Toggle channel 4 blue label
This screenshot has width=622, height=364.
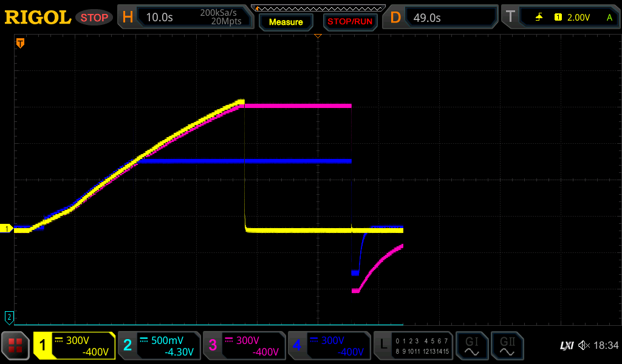coord(329,346)
